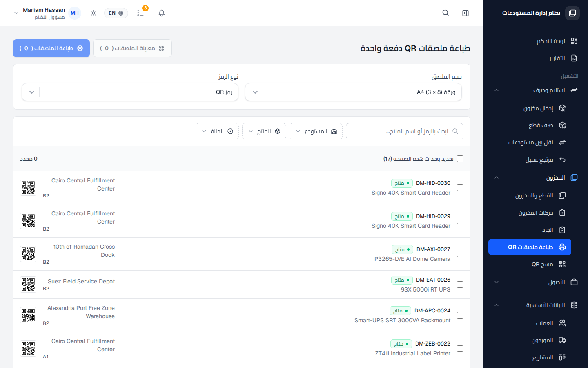Navigate to إدخال مخزون

[530, 108]
